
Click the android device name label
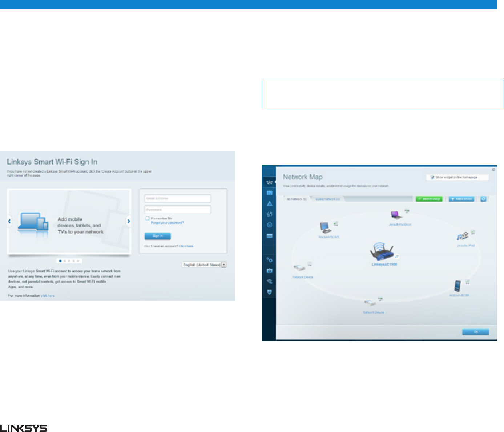tap(460, 295)
